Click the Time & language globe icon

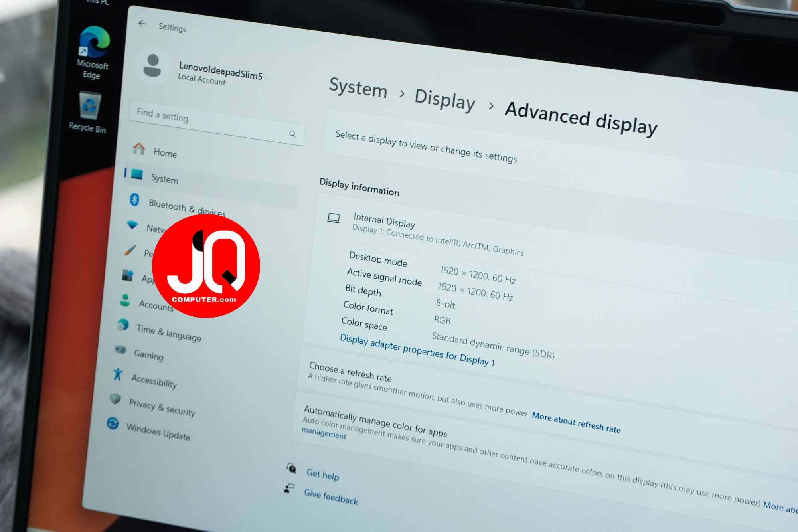122,325
